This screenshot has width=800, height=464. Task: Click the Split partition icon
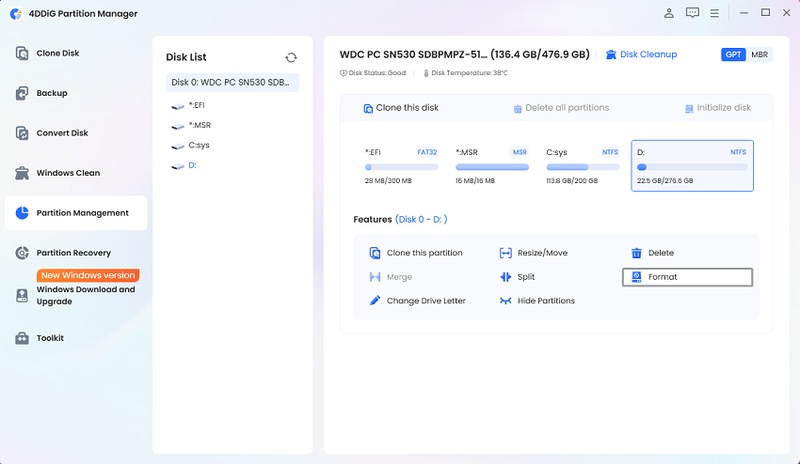coord(505,277)
